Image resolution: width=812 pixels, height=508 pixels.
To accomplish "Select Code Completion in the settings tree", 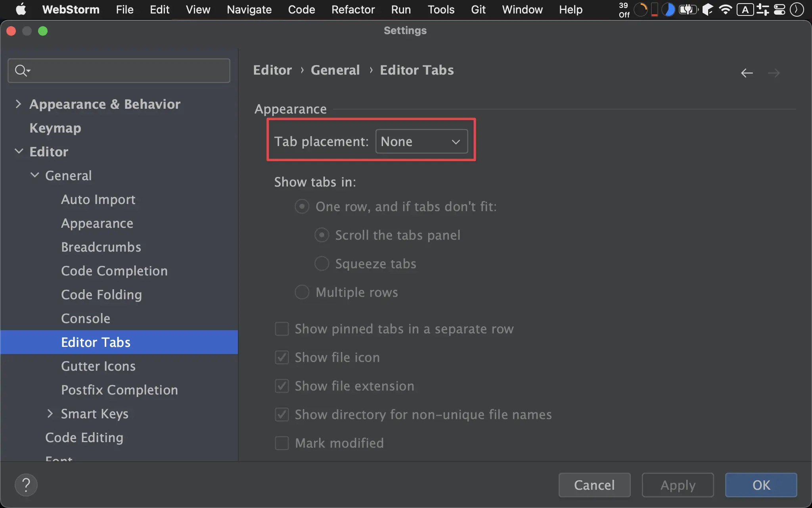I will coord(114,271).
